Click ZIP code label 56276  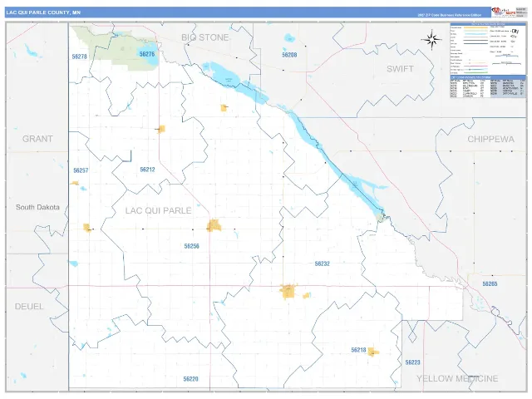pos(147,54)
